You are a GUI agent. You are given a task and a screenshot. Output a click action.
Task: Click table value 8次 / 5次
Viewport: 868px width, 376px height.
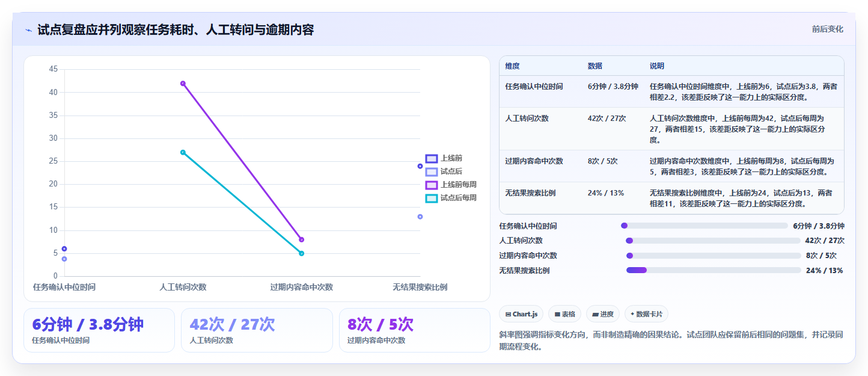tap(603, 161)
